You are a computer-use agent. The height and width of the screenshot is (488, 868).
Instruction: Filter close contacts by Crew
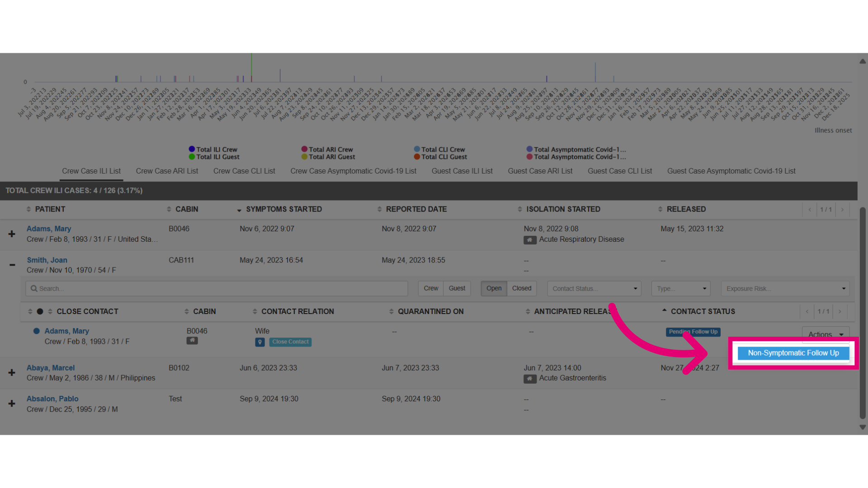pos(431,288)
